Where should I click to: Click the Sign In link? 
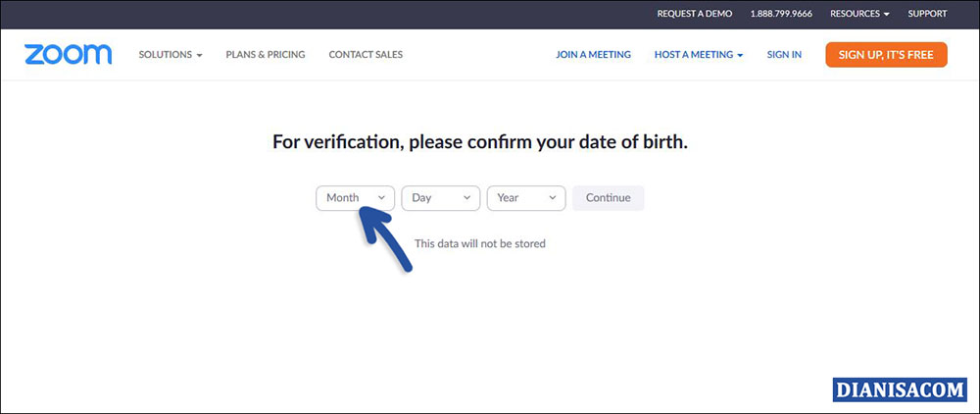(x=784, y=55)
